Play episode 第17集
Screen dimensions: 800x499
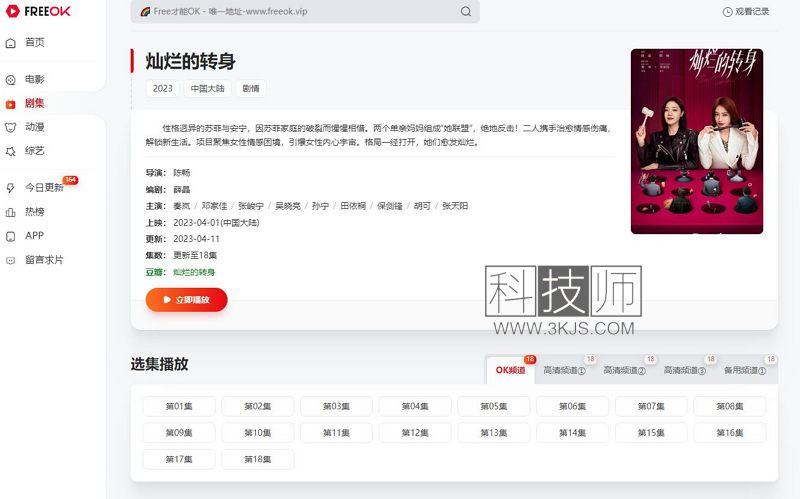click(179, 459)
